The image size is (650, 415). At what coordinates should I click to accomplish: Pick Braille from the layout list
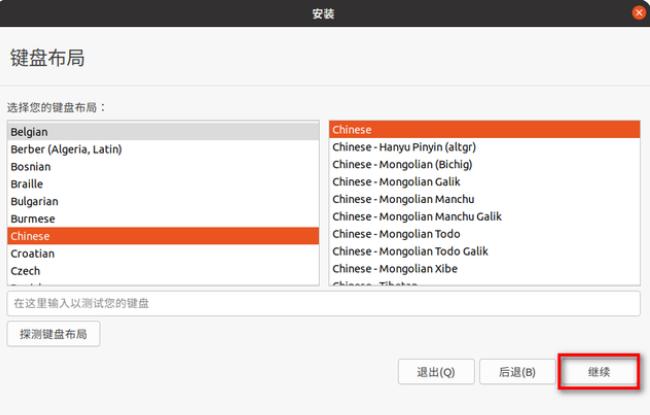pyautogui.click(x=163, y=184)
